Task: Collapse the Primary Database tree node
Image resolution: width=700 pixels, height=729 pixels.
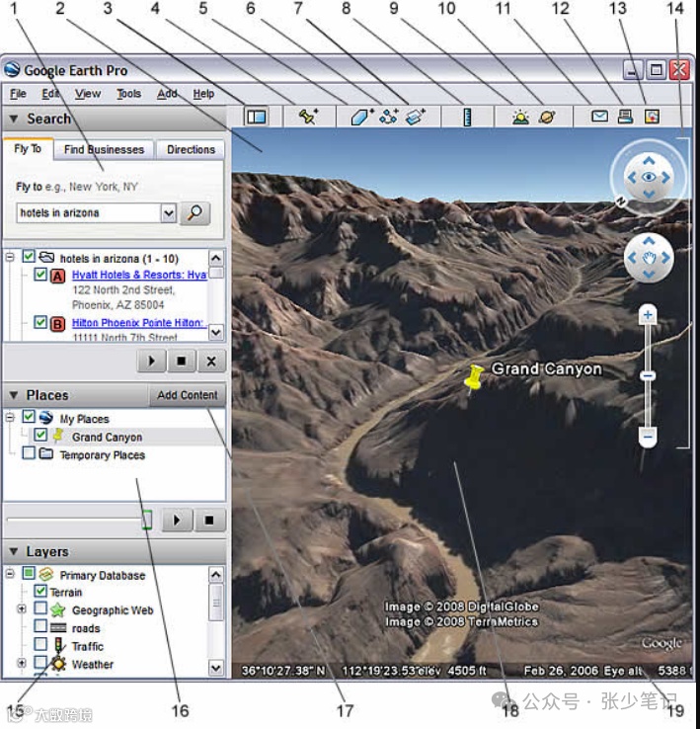Action: (x=10, y=574)
